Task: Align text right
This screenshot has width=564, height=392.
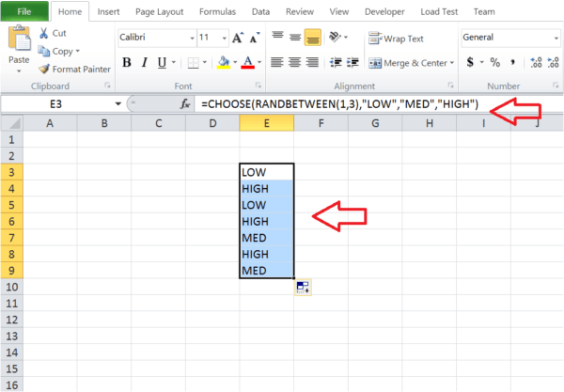Action: pos(312,63)
